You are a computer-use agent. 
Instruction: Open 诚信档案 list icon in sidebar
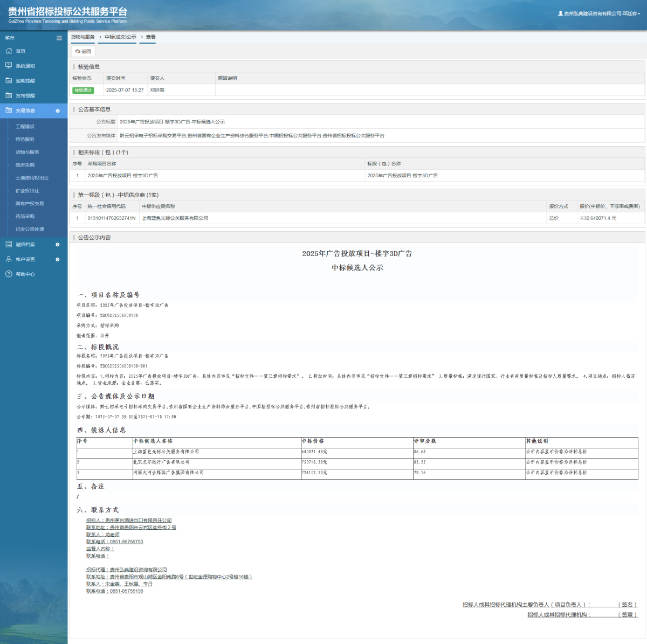pos(9,244)
